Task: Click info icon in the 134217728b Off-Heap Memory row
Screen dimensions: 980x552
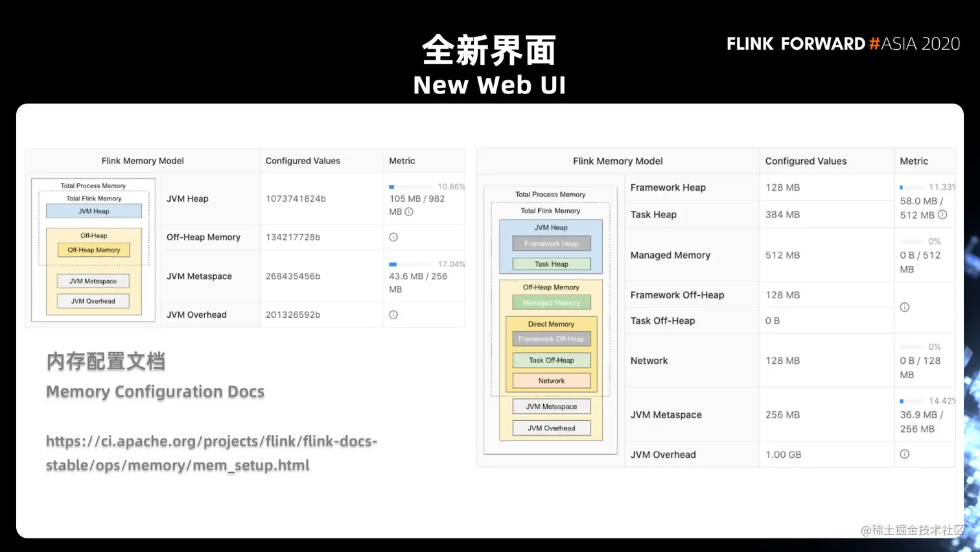Action: tap(393, 237)
